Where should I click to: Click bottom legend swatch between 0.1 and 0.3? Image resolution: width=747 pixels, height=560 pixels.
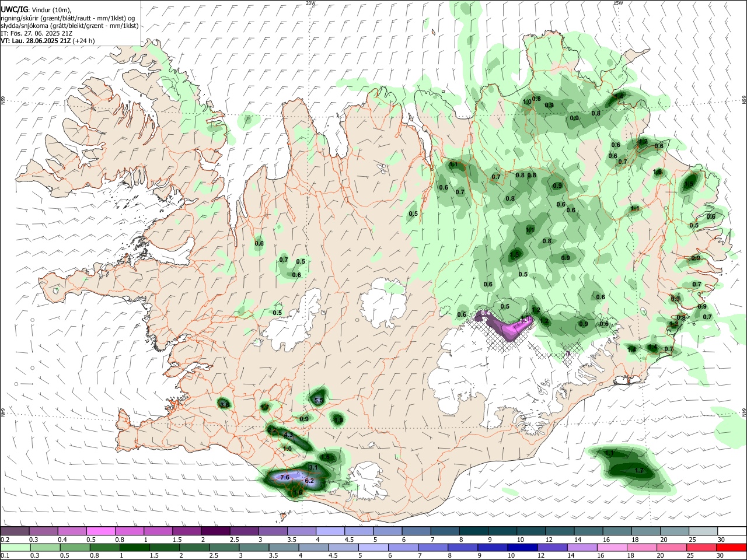coord(15,547)
